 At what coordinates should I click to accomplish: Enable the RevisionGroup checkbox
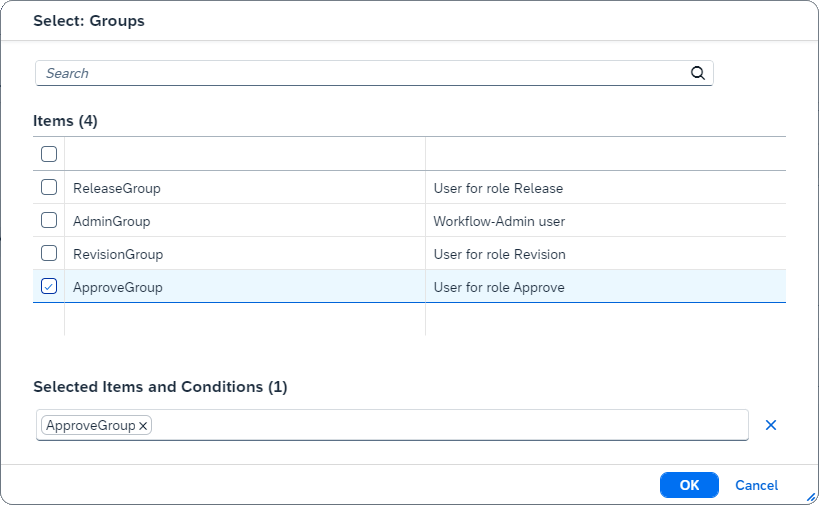pos(49,254)
